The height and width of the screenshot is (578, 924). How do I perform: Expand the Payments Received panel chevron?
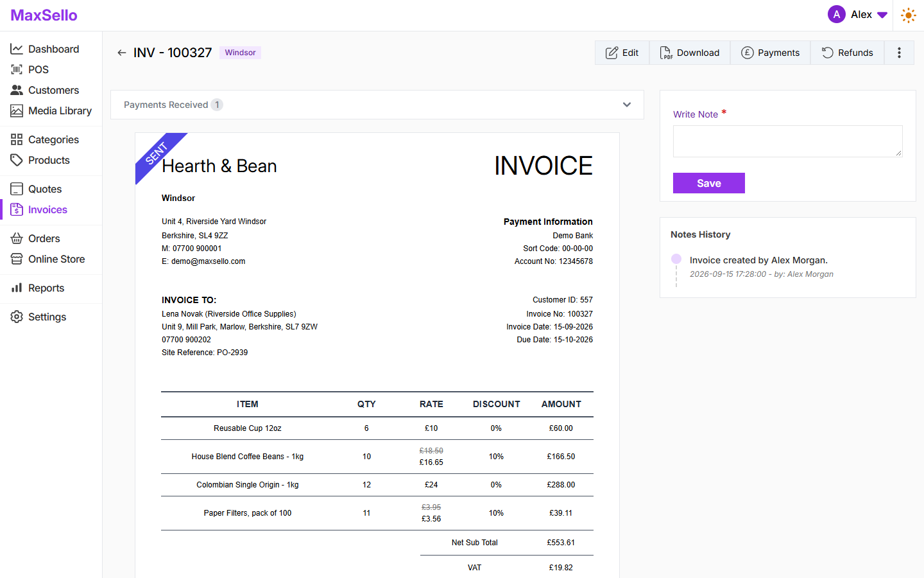(x=627, y=105)
